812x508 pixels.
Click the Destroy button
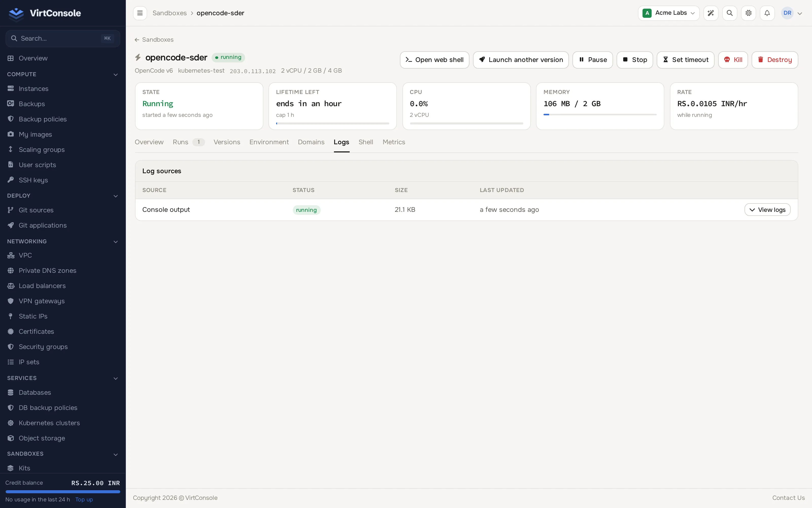pyautogui.click(x=775, y=60)
